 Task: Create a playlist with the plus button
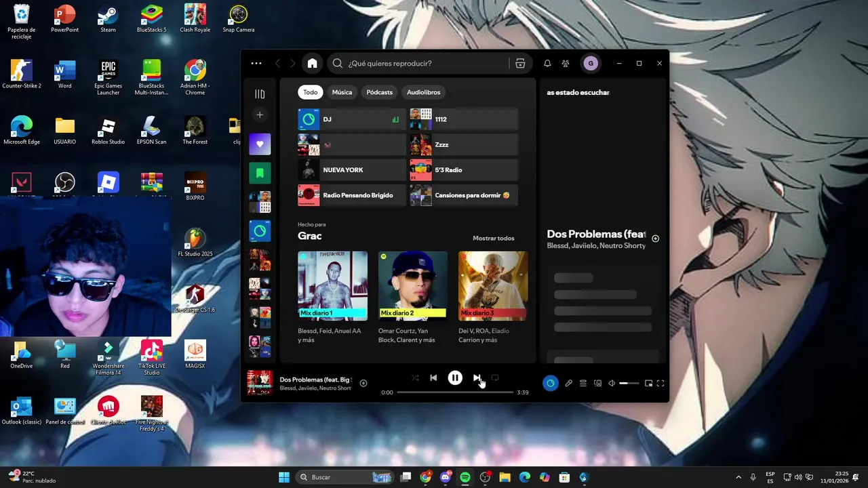point(260,115)
